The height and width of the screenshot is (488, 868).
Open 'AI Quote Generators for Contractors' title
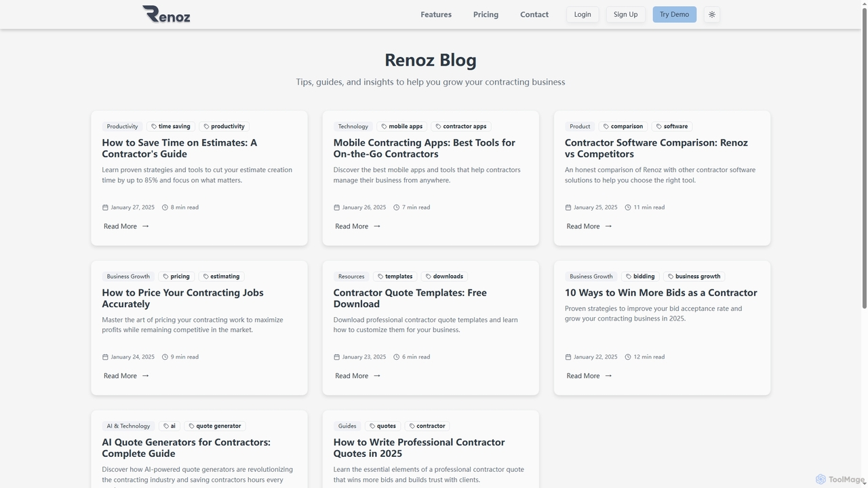point(186,448)
